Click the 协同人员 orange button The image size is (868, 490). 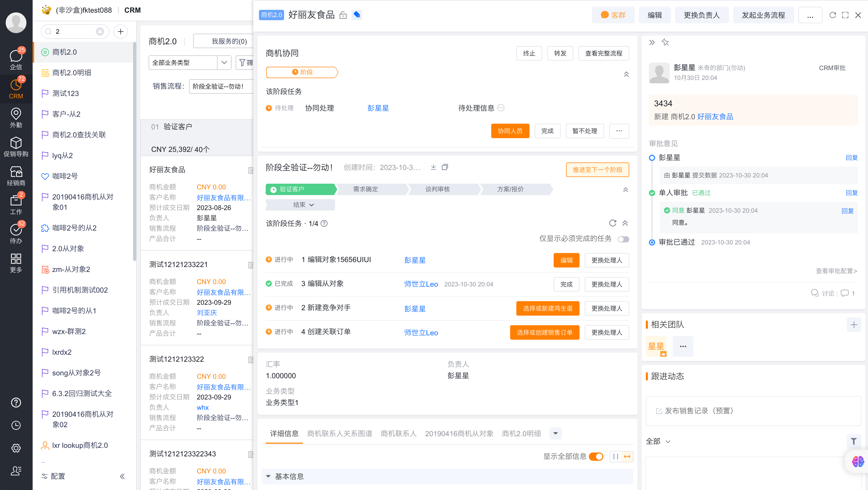(x=510, y=131)
